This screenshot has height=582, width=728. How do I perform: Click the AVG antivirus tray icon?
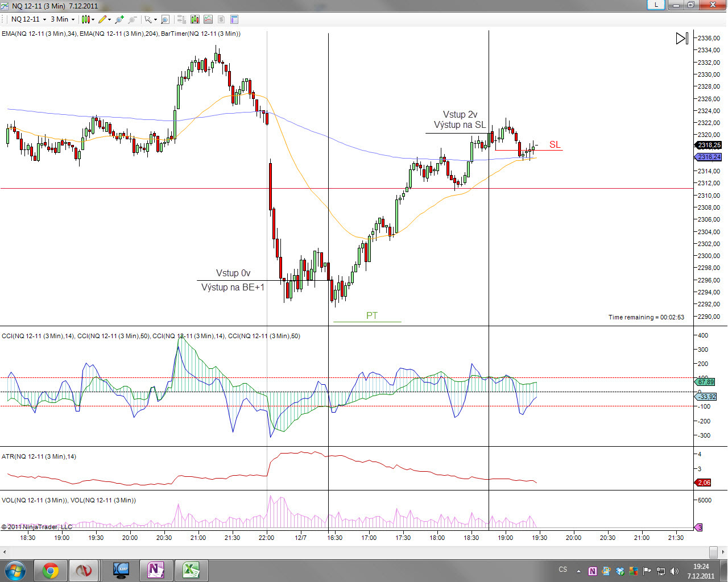pyautogui.click(x=634, y=571)
